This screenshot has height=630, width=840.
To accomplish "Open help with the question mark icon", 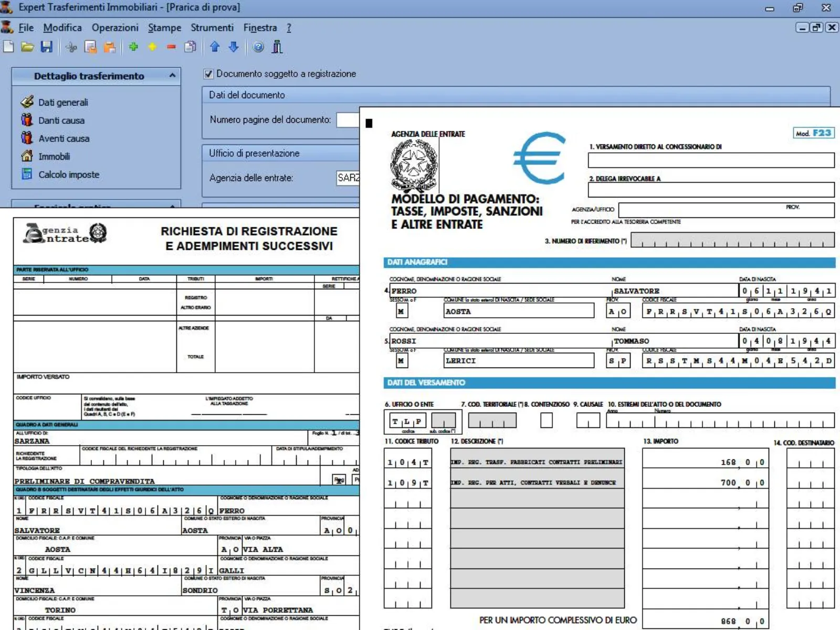I will (x=258, y=47).
